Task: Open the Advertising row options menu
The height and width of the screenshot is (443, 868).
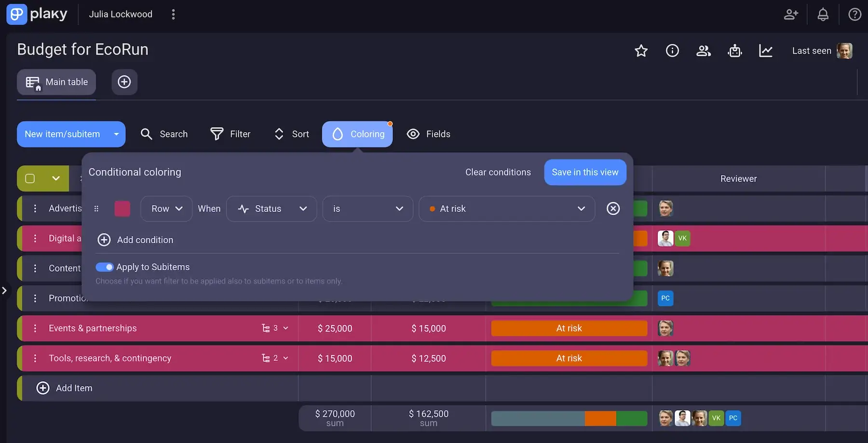Action: 35,208
